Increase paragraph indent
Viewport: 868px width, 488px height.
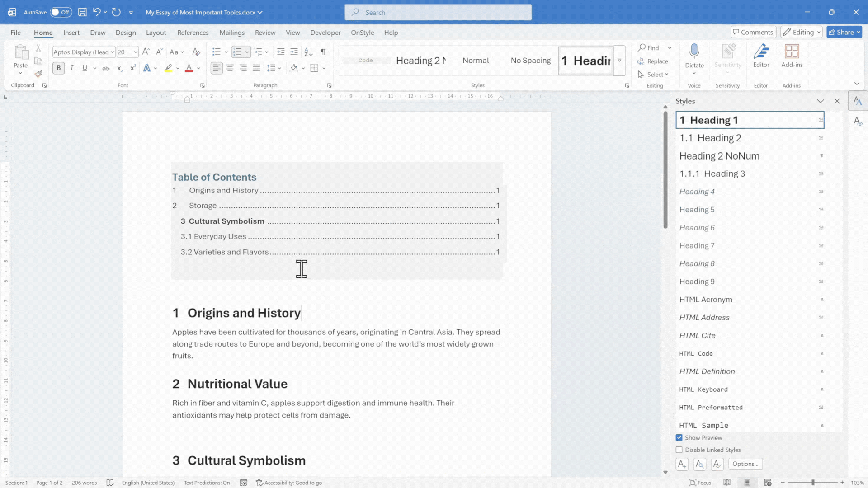294,52
